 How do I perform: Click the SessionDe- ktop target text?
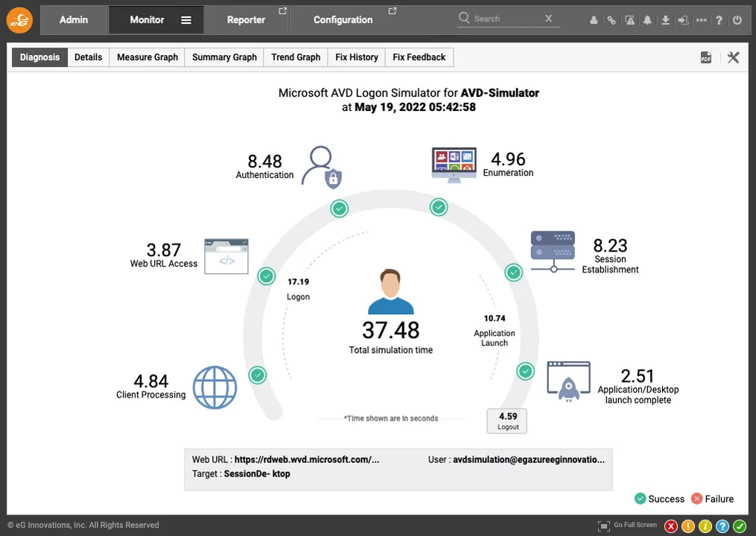click(257, 473)
